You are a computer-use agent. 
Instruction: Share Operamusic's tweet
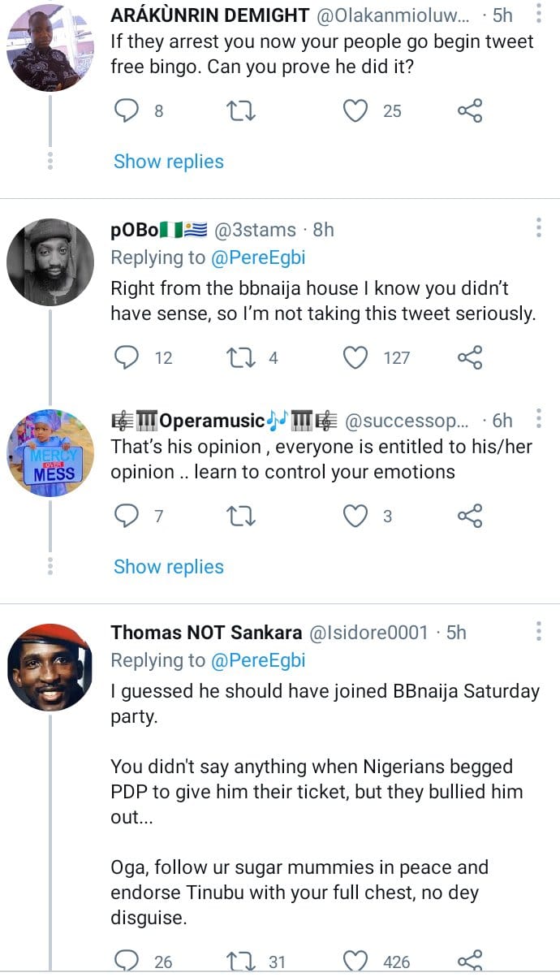click(470, 516)
